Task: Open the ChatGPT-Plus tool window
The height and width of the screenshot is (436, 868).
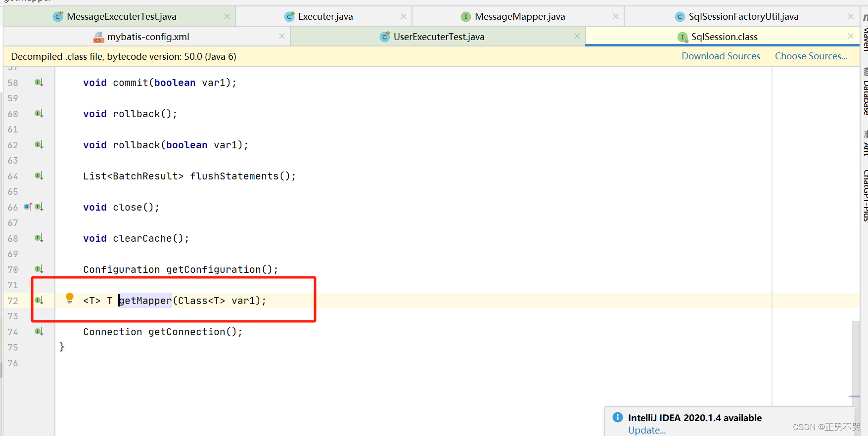Action: (865, 195)
